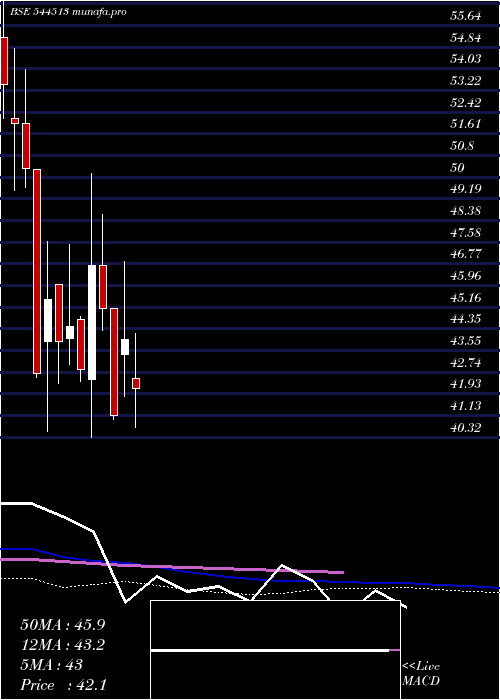The width and height of the screenshot is (500, 700).
Task: Select the 5MA : 43 reading
Action: (x=51, y=665)
